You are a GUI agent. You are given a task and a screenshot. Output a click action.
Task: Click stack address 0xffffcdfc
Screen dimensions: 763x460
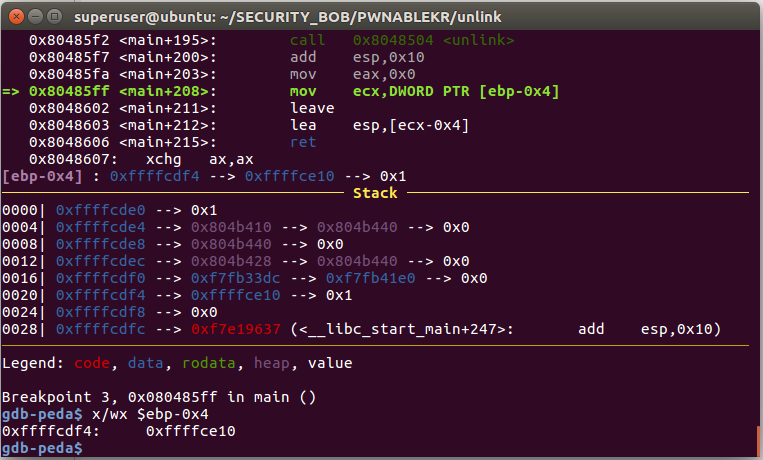[100, 330]
